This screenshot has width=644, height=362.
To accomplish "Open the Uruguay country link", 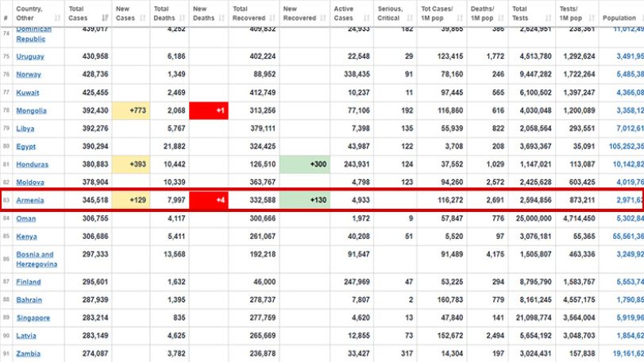I will coord(30,56).
